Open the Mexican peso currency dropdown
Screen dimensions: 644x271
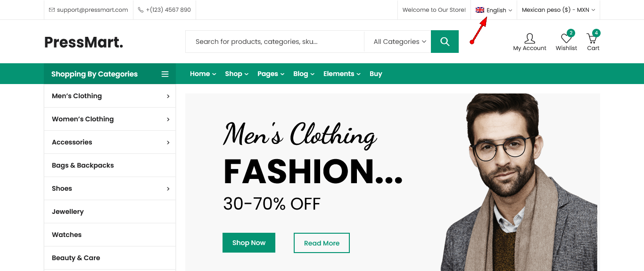click(558, 10)
